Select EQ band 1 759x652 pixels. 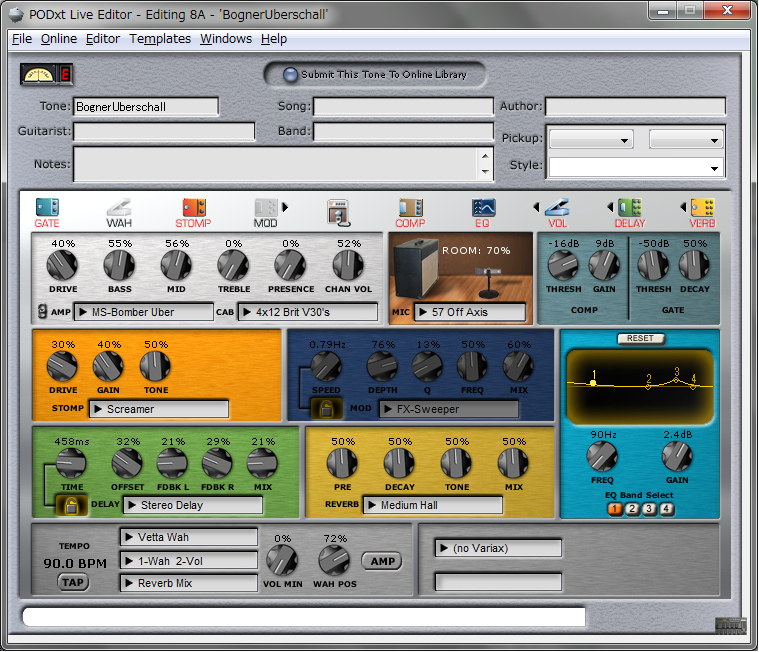pos(615,509)
